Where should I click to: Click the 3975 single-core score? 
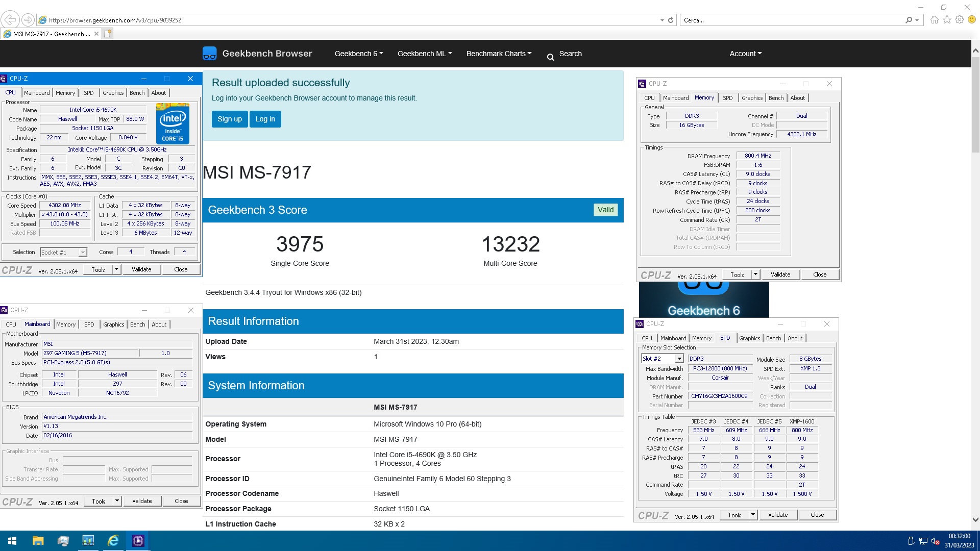click(x=300, y=244)
